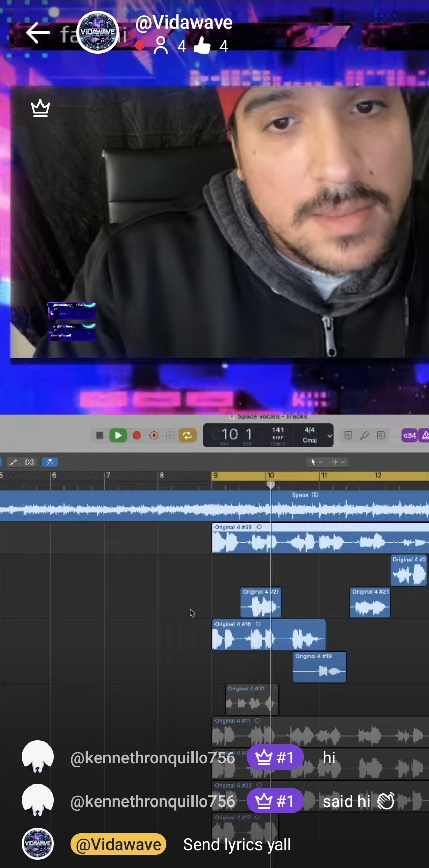This screenshot has width=429, height=868.
Task: Change the Cmaj key signature
Action: point(310,440)
